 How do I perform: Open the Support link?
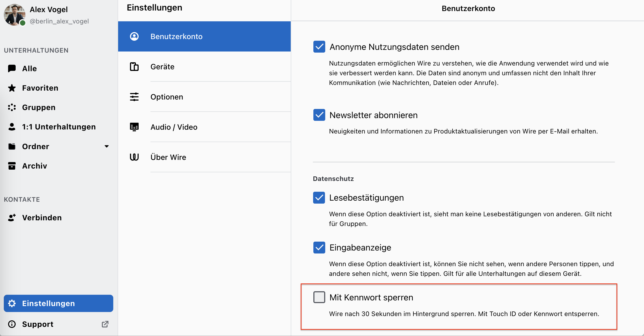[59, 324]
